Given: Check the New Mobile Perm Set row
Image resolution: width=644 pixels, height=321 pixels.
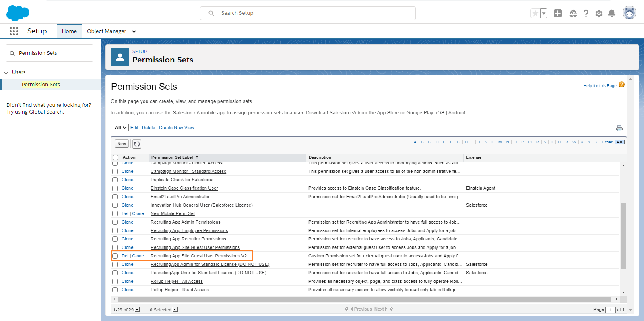Looking at the screenshot, I should 115,214.
